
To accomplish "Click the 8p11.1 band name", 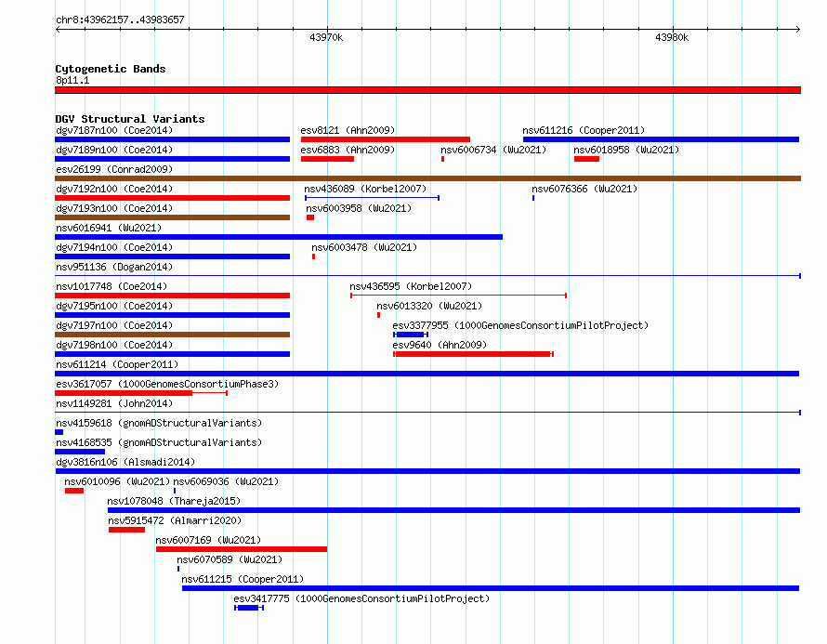I will tap(72, 80).
